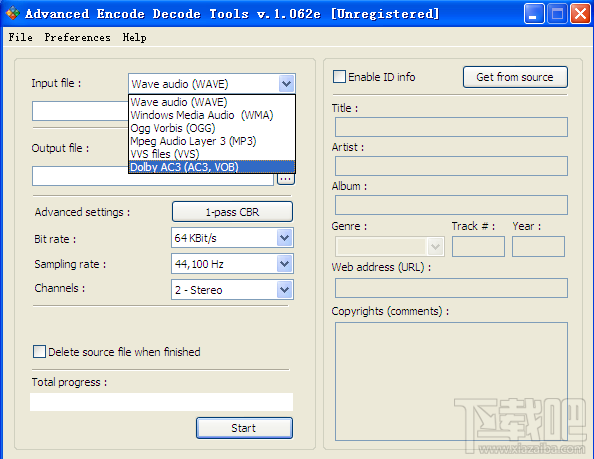Open the File menu
This screenshot has height=459, width=594.
[x=20, y=37]
